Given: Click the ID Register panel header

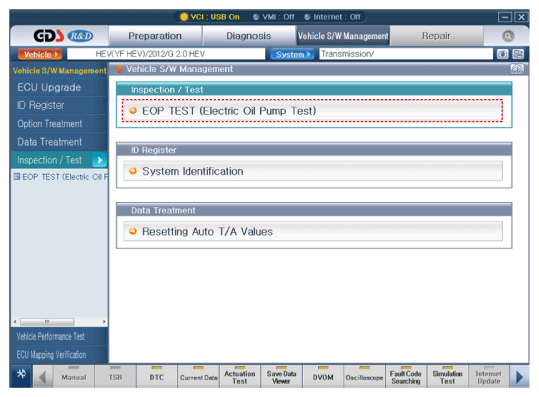Looking at the screenshot, I should [314, 150].
